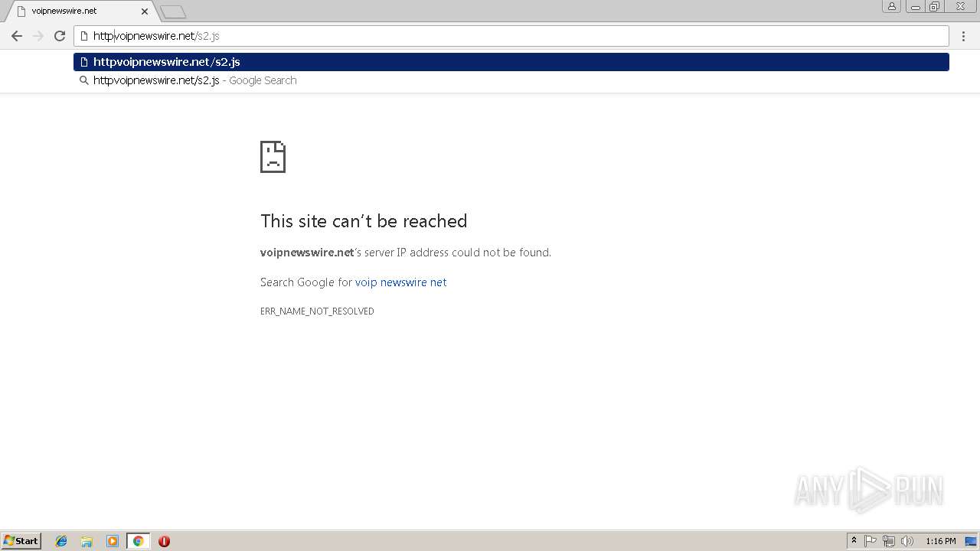Click the 1:16 PM clock
Viewport: 980px width, 551px height.
pyautogui.click(x=940, y=541)
